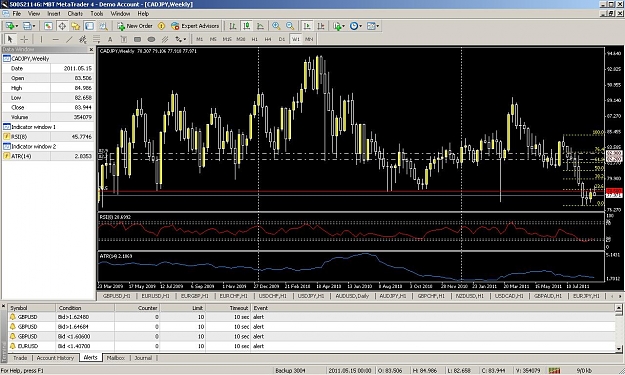This screenshot has height=375, width=625.
Task: Select the Trendline tool
Action: [x=69, y=39]
